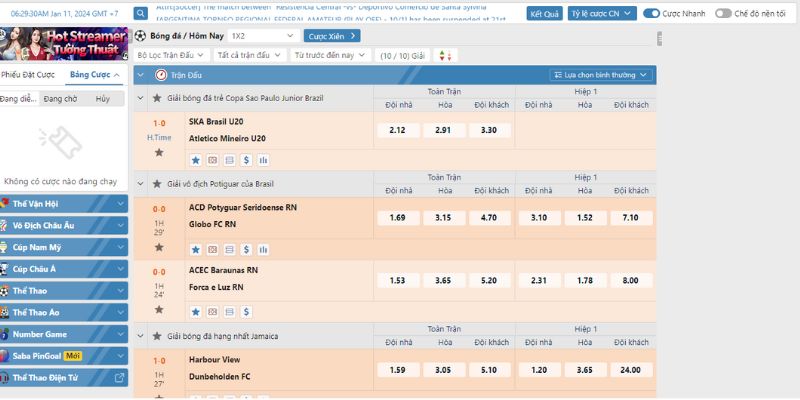
Task: Click the statistics chart icon under SKA Brasil U20
Action: click(x=264, y=159)
